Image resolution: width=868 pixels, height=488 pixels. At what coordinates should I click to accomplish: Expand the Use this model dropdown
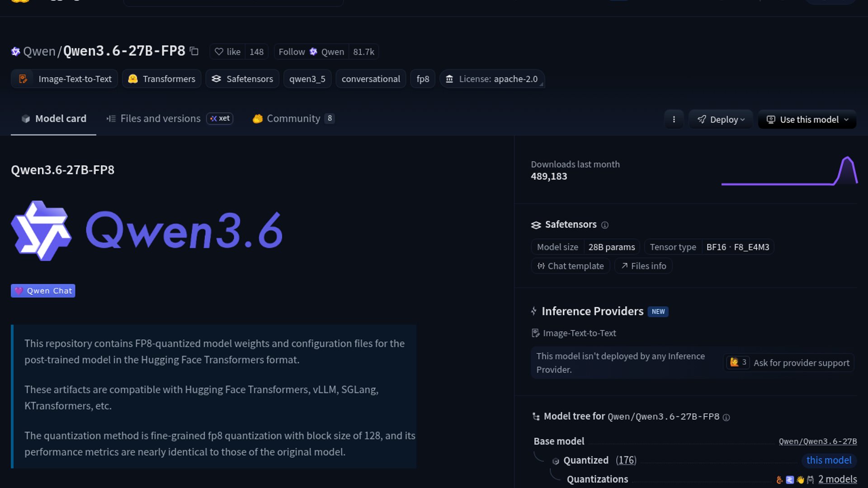tap(807, 120)
